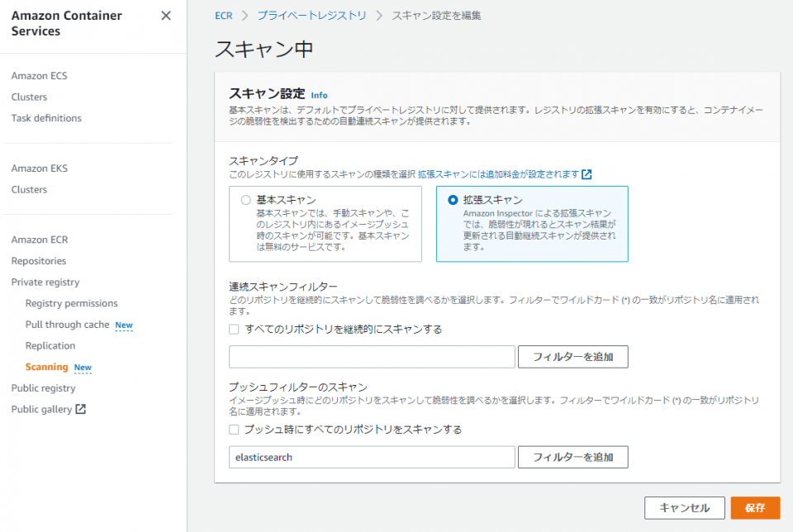Open Registry permissions page
Image resolution: width=793 pixels, height=532 pixels.
click(71, 303)
